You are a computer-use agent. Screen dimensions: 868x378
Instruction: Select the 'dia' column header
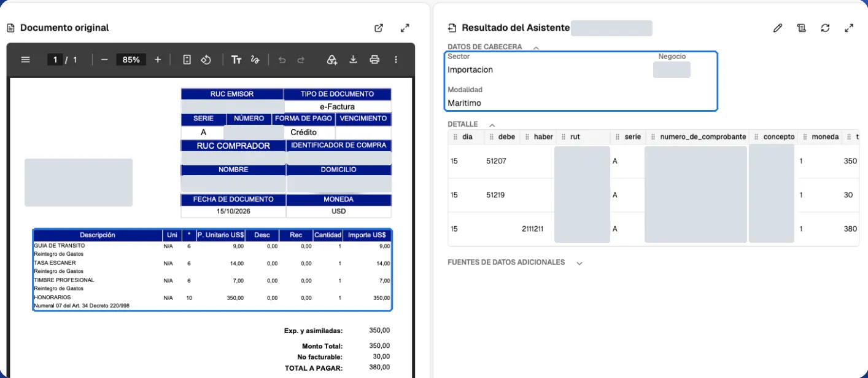pyautogui.click(x=467, y=137)
